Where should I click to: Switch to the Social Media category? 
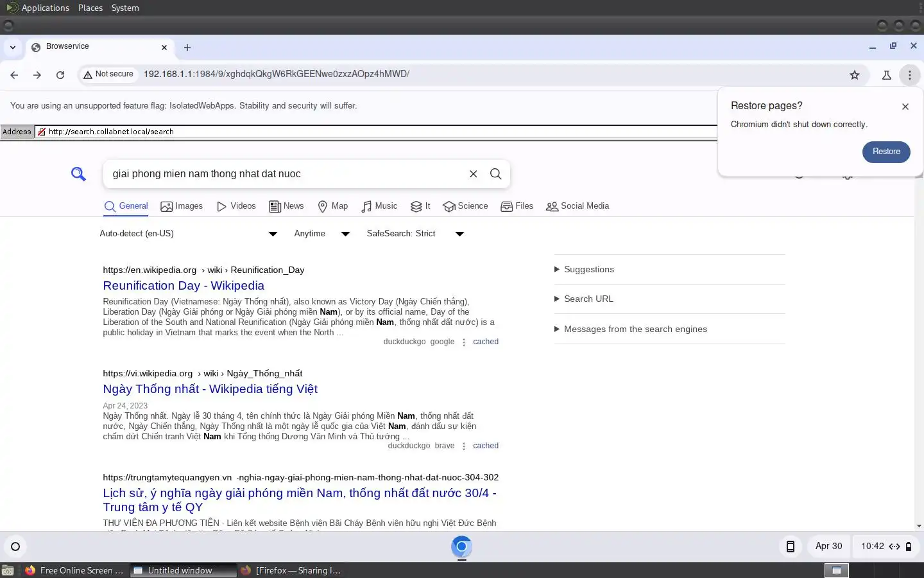(577, 206)
